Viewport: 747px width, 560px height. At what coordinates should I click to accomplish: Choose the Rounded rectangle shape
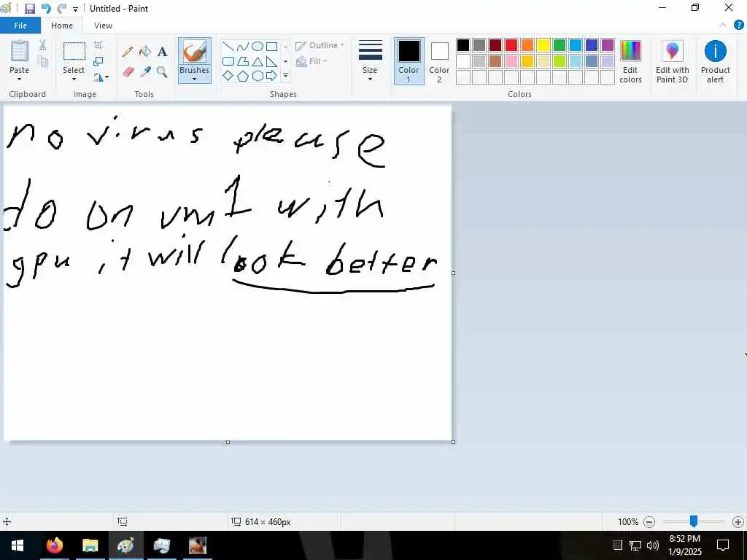(x=228, y=61)
